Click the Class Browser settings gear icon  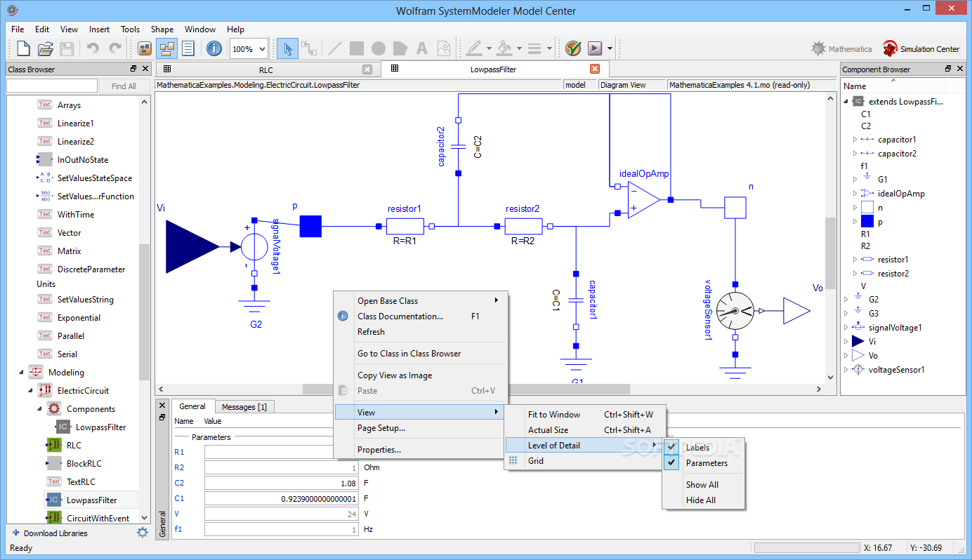click(143, 533)
